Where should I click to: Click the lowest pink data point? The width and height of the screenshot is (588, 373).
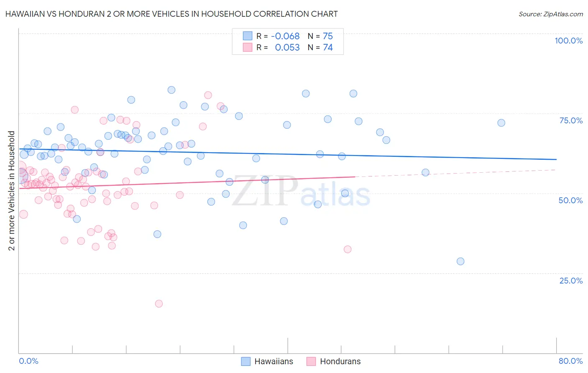point(159,304)
